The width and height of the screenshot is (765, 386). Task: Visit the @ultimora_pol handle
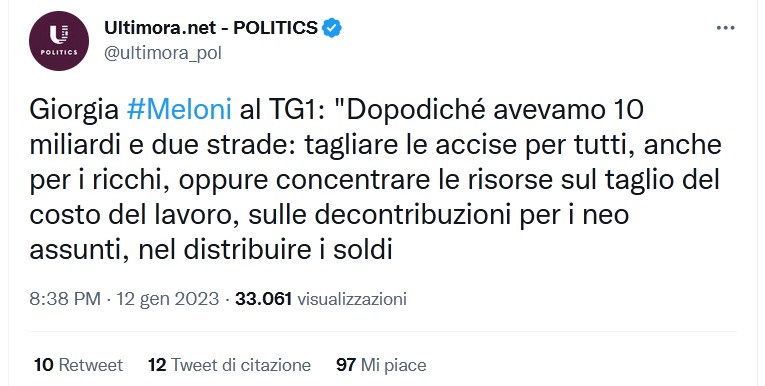click(163, 53)
